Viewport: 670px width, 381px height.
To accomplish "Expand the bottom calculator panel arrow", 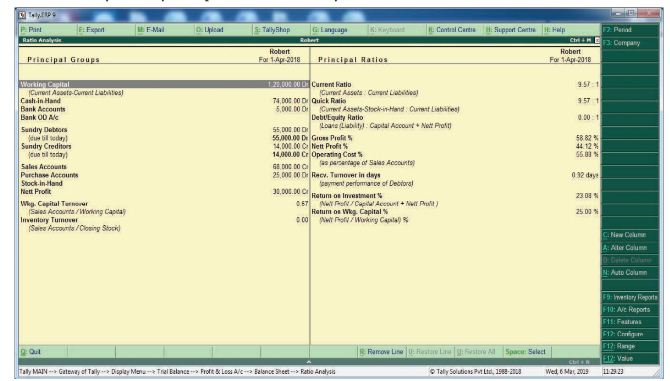I will (309, 362).
